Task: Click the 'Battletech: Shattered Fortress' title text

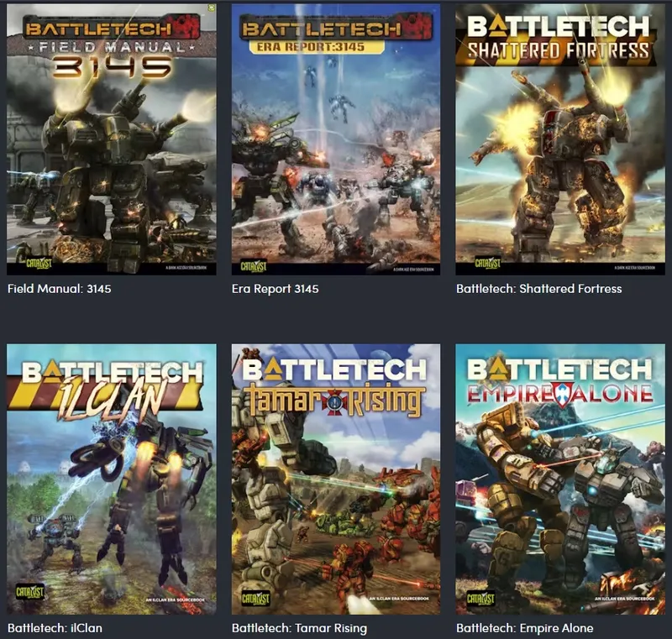Action: click(538, 289)
